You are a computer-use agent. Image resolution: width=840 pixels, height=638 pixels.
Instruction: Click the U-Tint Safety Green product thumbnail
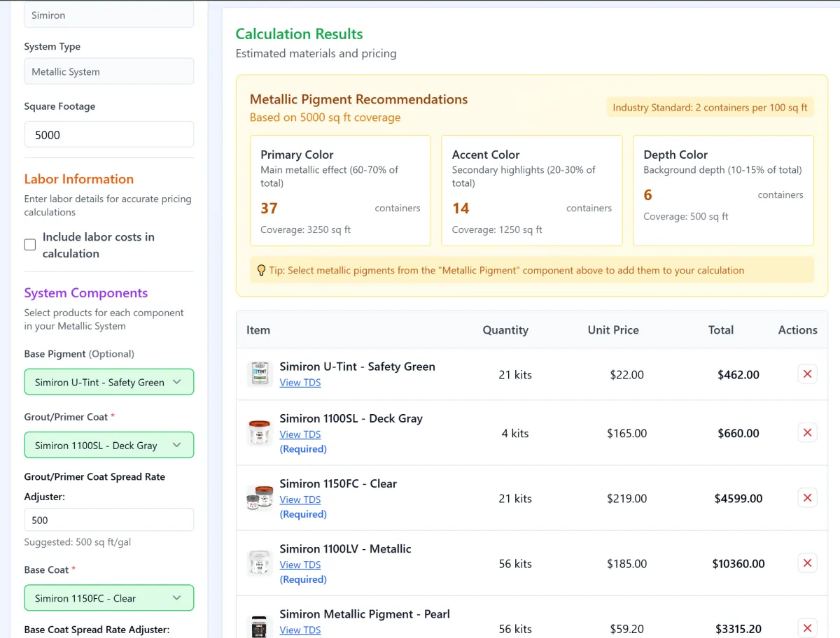[x=260, y=374]
